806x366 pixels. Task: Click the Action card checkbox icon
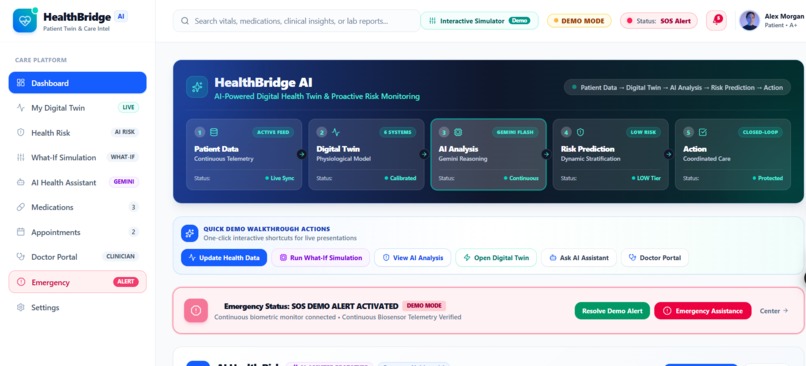[x=703, y=132]
